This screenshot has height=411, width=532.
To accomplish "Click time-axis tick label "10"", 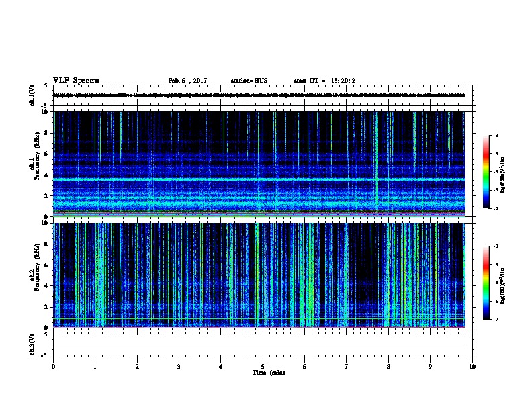I will point(472,367).
